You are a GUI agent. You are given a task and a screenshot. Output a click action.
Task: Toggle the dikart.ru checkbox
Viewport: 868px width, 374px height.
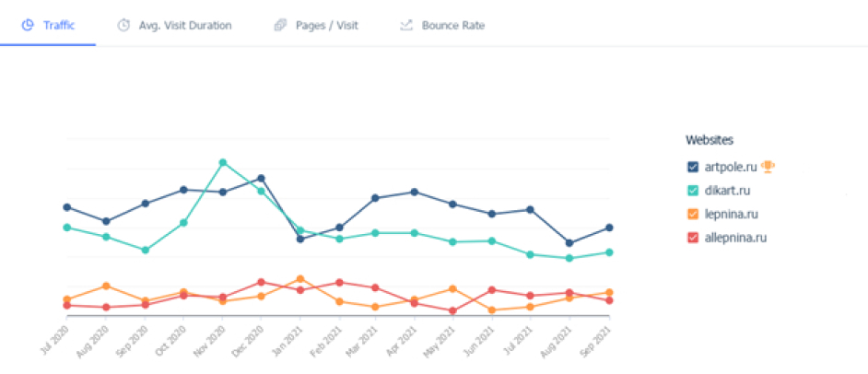(693, 191)
